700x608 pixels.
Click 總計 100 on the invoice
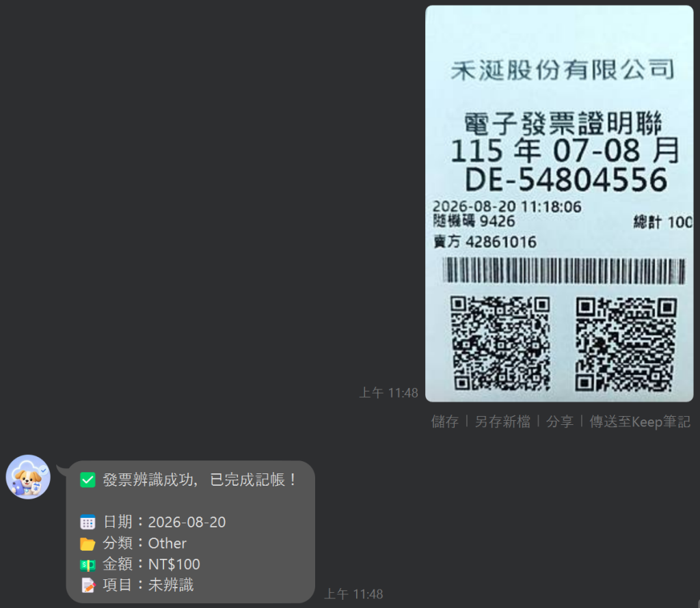663,222
